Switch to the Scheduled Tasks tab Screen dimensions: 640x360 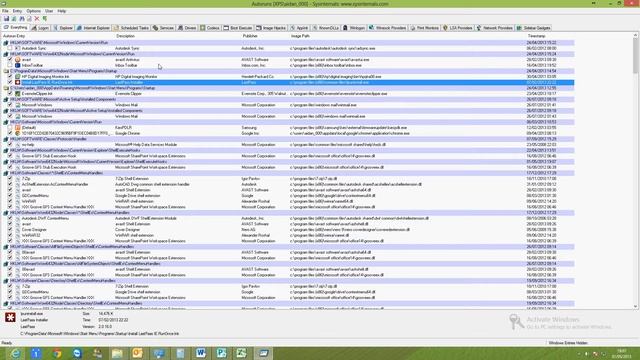tap(131, 28)
